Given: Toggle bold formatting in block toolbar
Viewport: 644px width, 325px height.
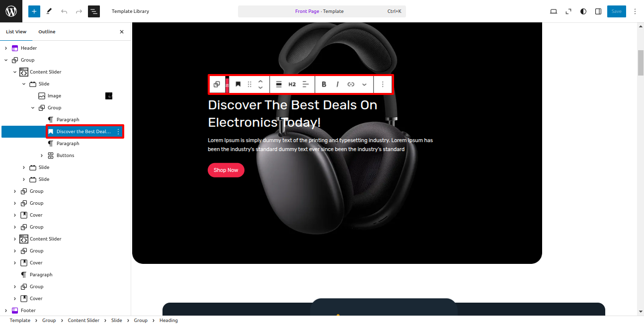Looking at the screenshot, I should [x=324, y=84].
